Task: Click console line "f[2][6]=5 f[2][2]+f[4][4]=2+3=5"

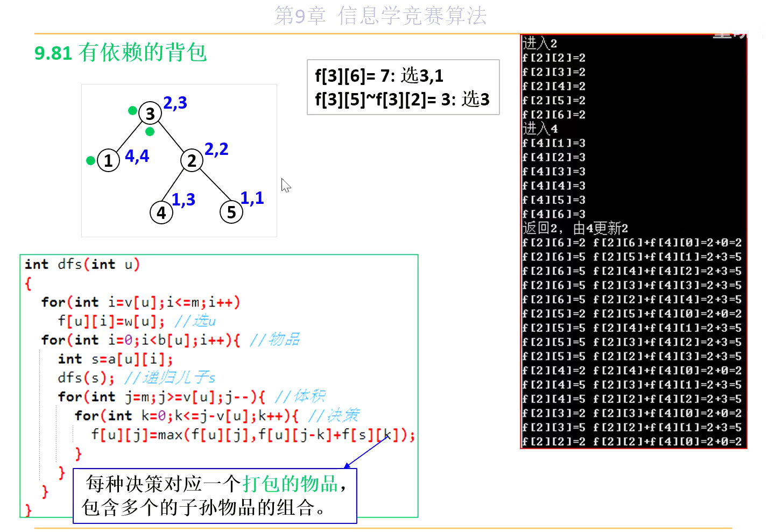Action: [x=632, y=300]
